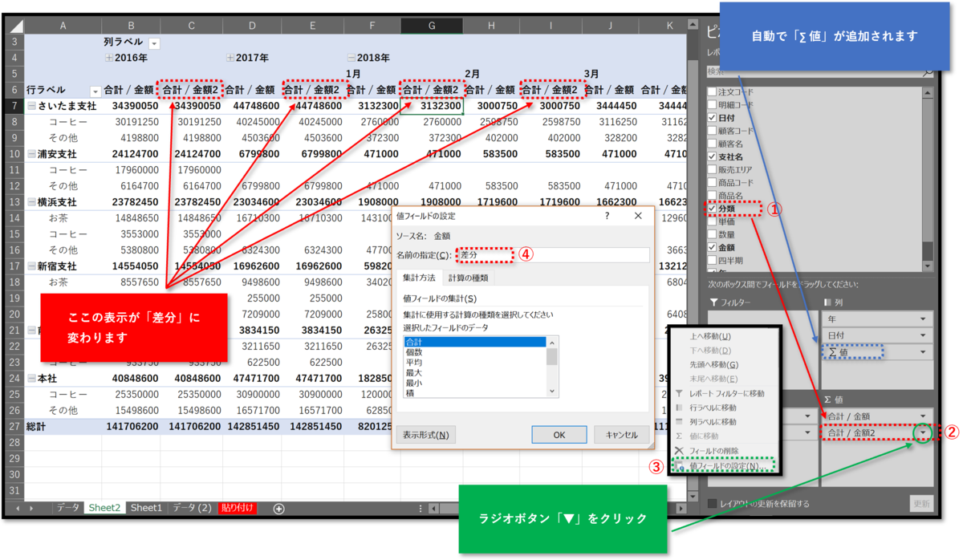Open the Sheet1 sheet tab

146,508
